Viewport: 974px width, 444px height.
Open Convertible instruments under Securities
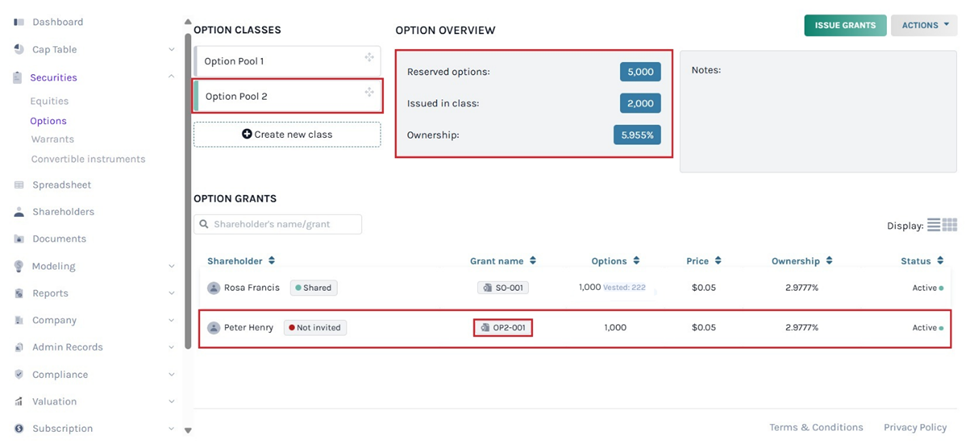88,159
